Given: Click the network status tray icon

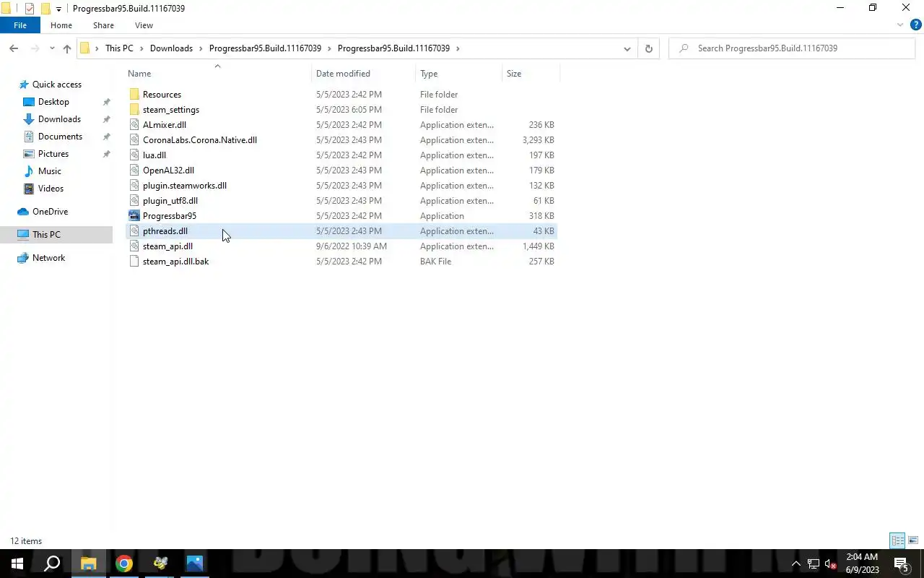Looking at the screenshot, I should (x=813, y=564).
